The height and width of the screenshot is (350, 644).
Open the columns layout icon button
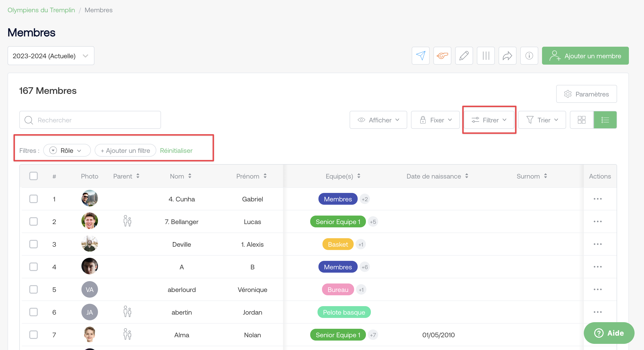coord(486,56)
